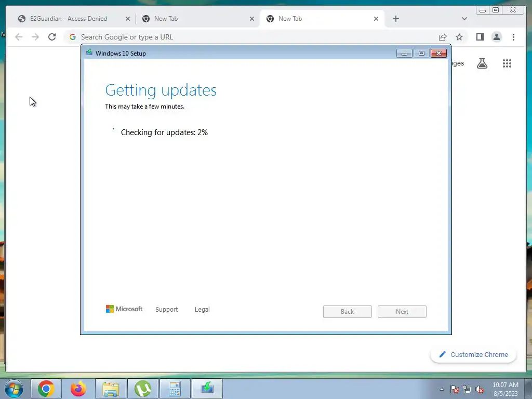
Task: Click Customize Chrome button
Action: click(473, 354)
